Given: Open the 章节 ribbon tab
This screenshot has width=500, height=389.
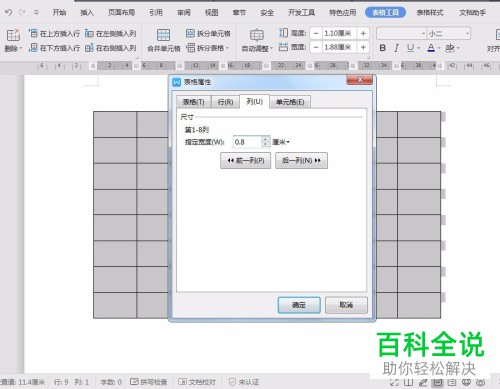Looking at the screenshot, I should pyautogui.click(x=239, y=13).
